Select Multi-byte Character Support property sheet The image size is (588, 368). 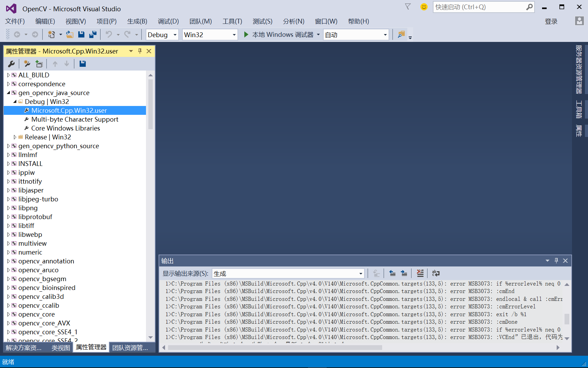coord(75,119)
